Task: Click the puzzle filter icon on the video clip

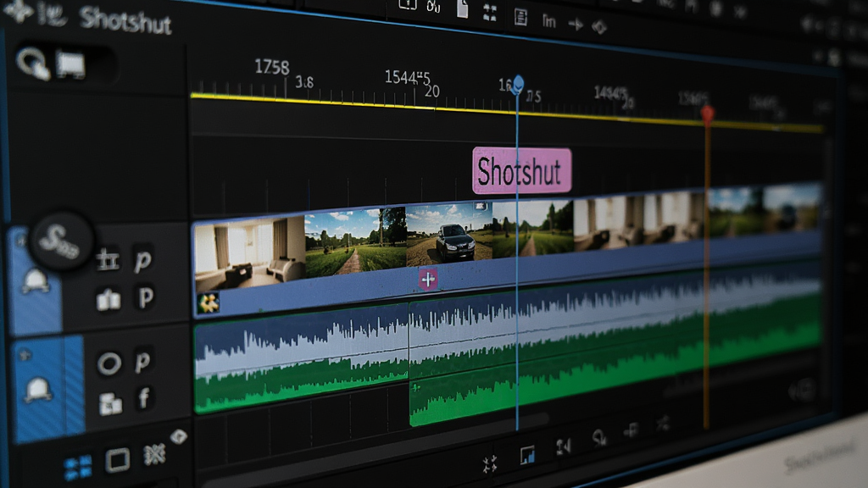Action: pyautogui.click(x=209, y=302)
